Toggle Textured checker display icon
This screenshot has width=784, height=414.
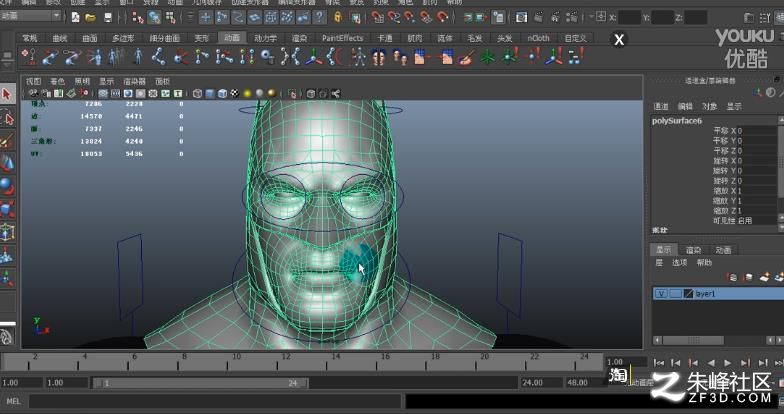(x=234, y=93)
